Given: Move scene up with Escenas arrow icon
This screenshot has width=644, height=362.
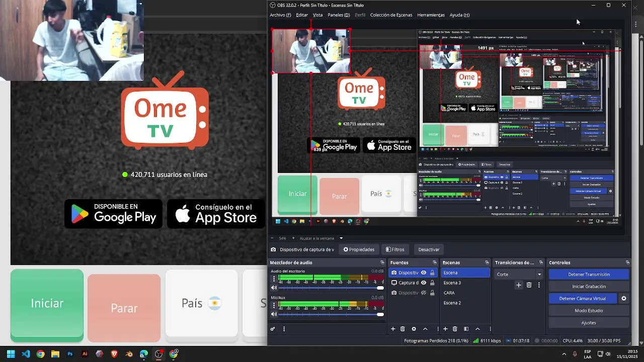Looking at the screenshot, I should click(477, 329).
